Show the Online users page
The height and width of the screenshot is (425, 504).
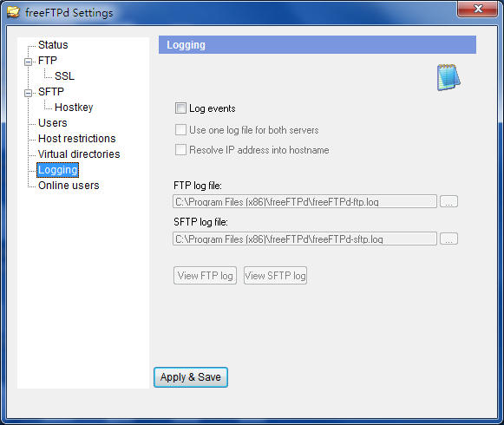coord(69,186)
